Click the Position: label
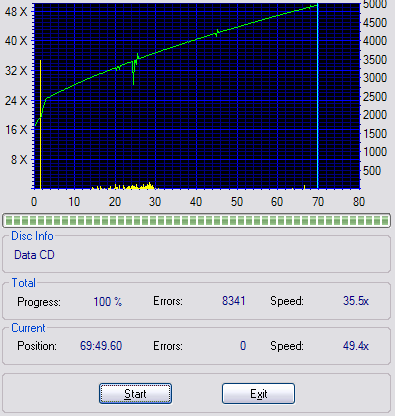395x416 pixels. (x=37, y=346)
